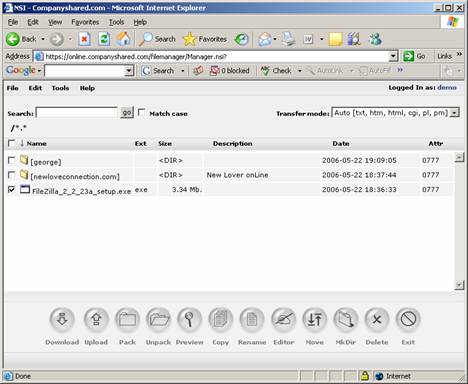This screenshot has width=468, height=384.
Task: Open the address bar dropdown arrow
Action: 393,56
